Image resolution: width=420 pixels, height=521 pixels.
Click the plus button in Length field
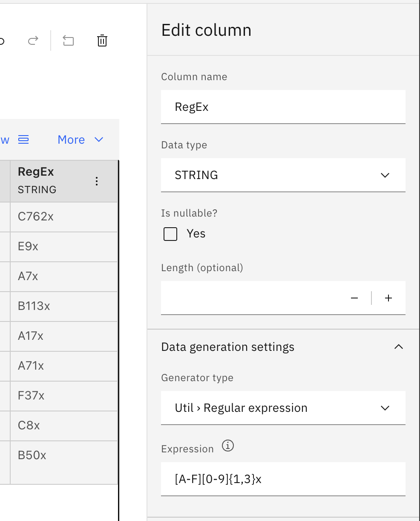388,298
